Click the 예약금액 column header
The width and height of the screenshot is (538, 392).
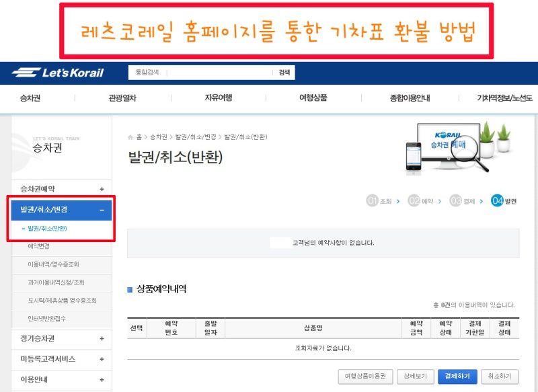(x=416, y=328)
